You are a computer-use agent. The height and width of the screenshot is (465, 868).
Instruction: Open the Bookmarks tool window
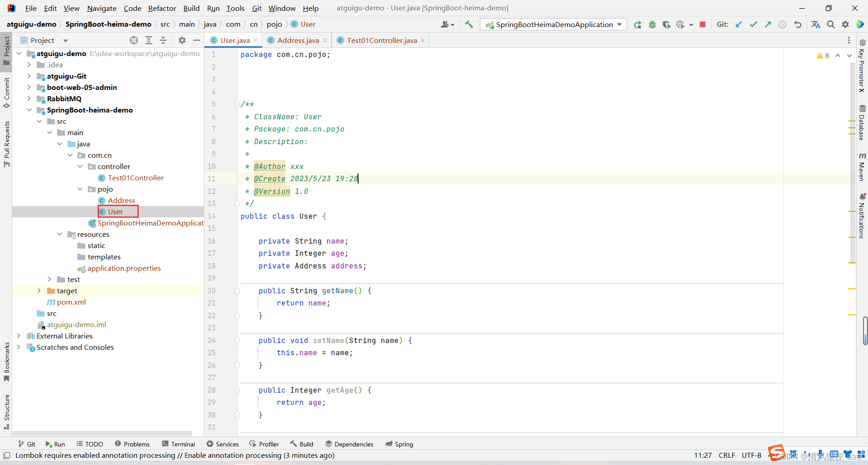pos(6,362)
